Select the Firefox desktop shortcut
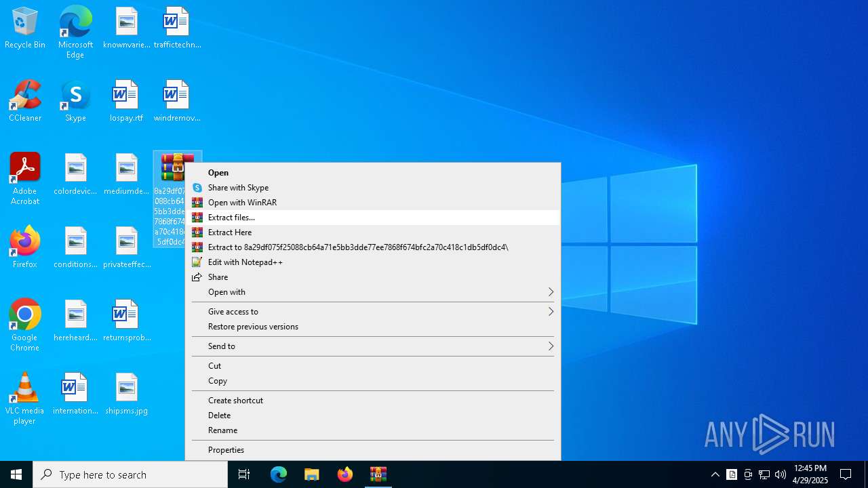 pos(25,248)
